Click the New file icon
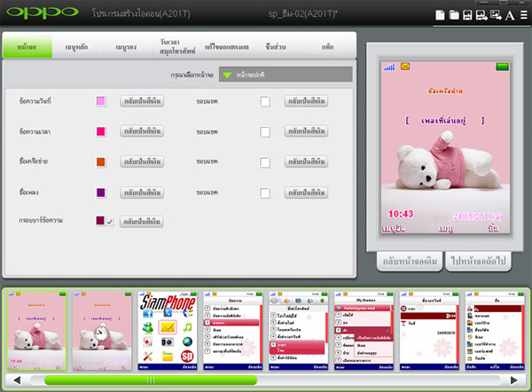 point(441,15)
